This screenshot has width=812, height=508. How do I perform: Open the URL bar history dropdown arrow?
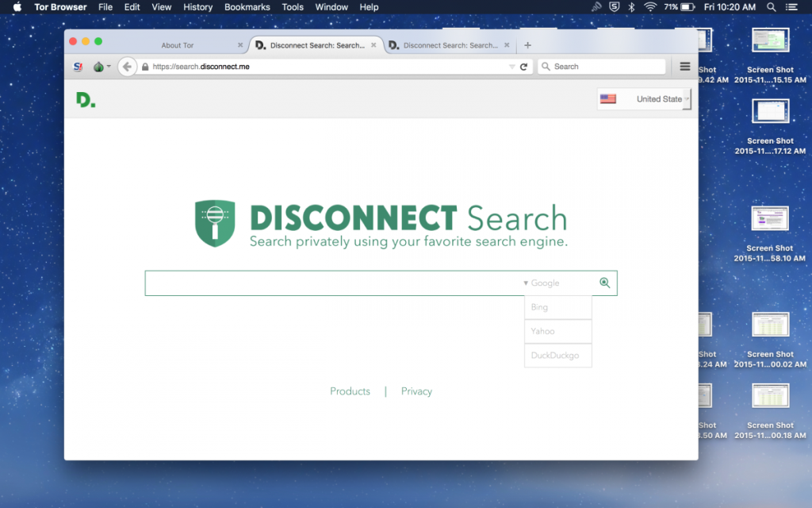coord(511,67)
